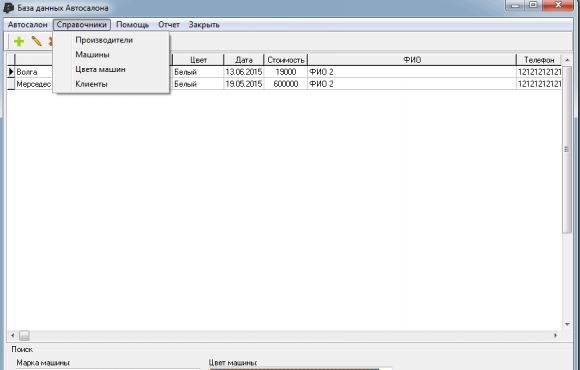Click the Цвет column header
580x370 pixels.
point(198,60)
